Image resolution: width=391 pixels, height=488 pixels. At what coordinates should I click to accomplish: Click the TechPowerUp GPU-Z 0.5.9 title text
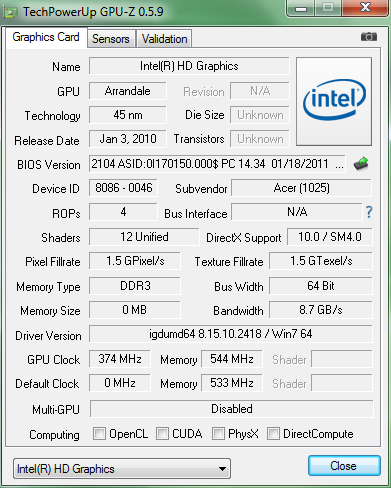click(x=93, y=12)
